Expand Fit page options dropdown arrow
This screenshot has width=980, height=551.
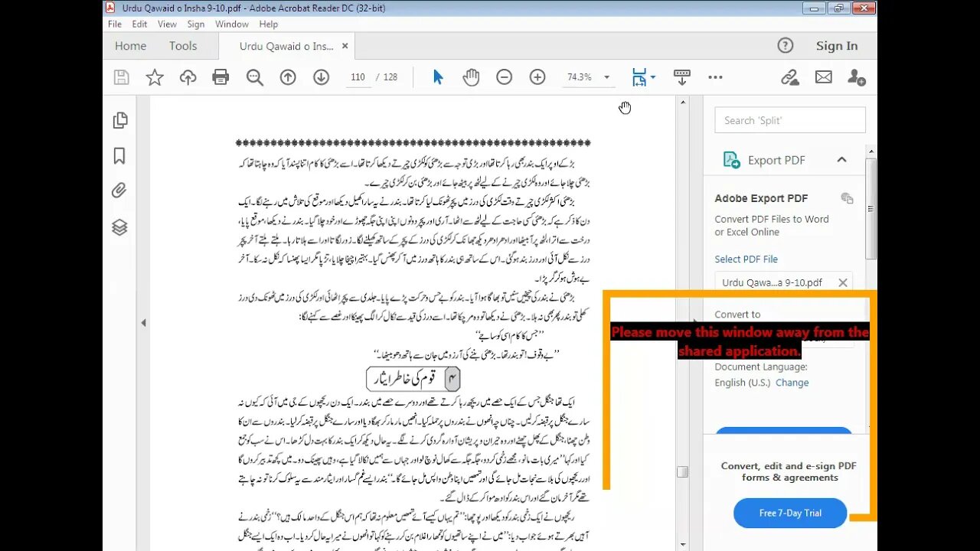point(652,77)
